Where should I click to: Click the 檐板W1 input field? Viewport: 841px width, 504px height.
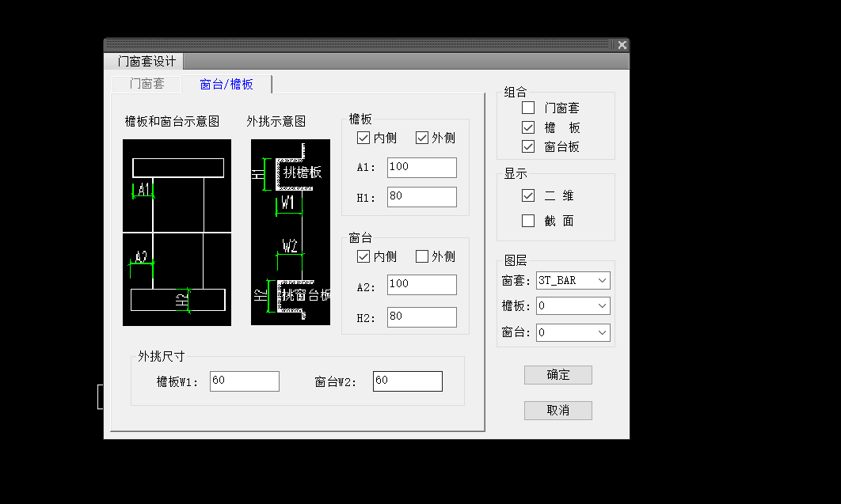tap(244, 381)
